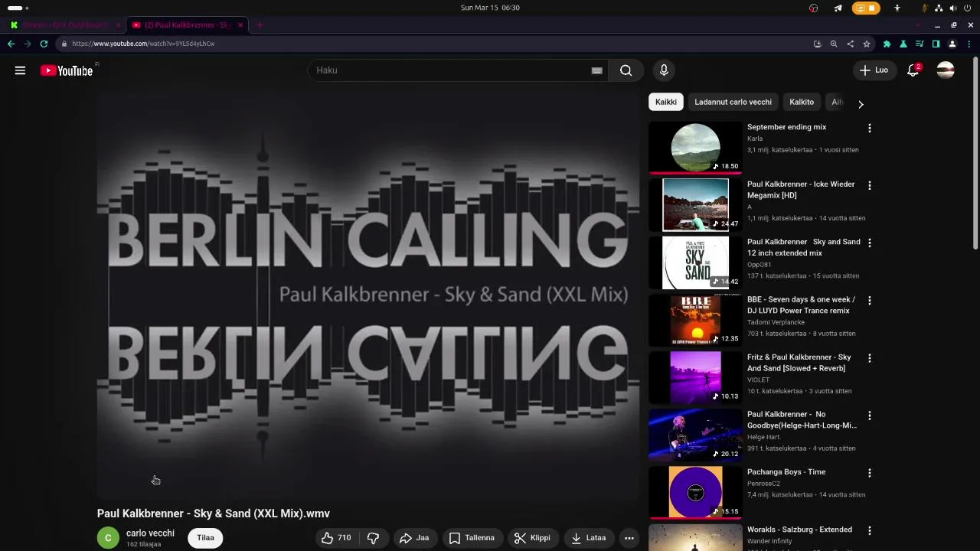Open system volume icon in top bar

[x=953, y=8]
